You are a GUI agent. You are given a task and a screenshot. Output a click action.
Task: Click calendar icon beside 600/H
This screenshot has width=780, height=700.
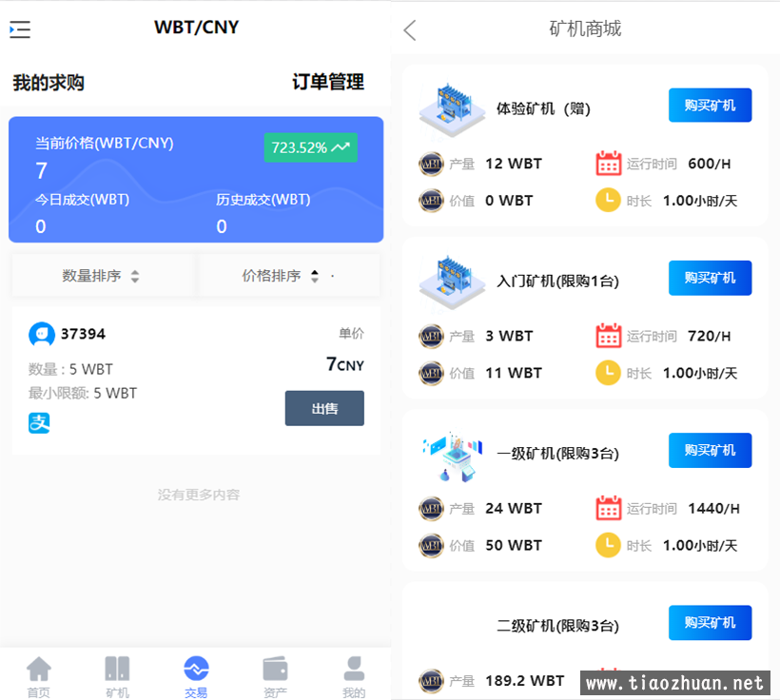[x=609, y=164]
